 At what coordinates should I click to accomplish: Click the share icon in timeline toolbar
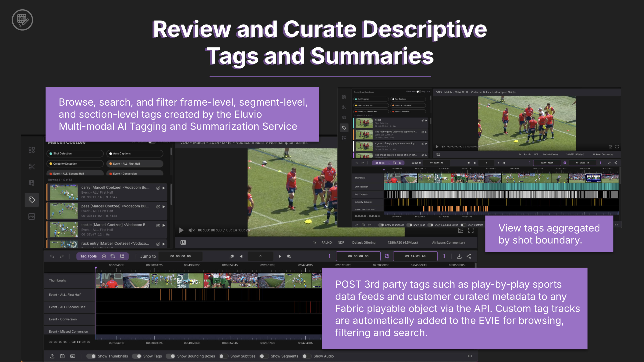[x=469, y=256]
